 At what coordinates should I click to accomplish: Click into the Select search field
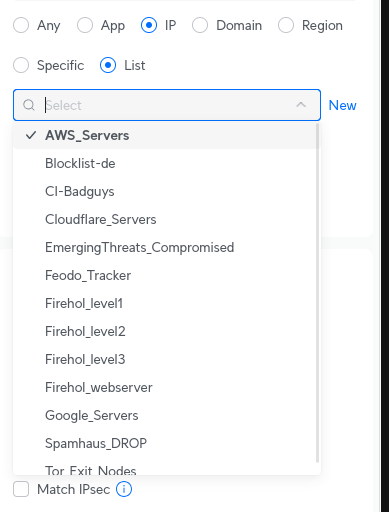(167, 105)
